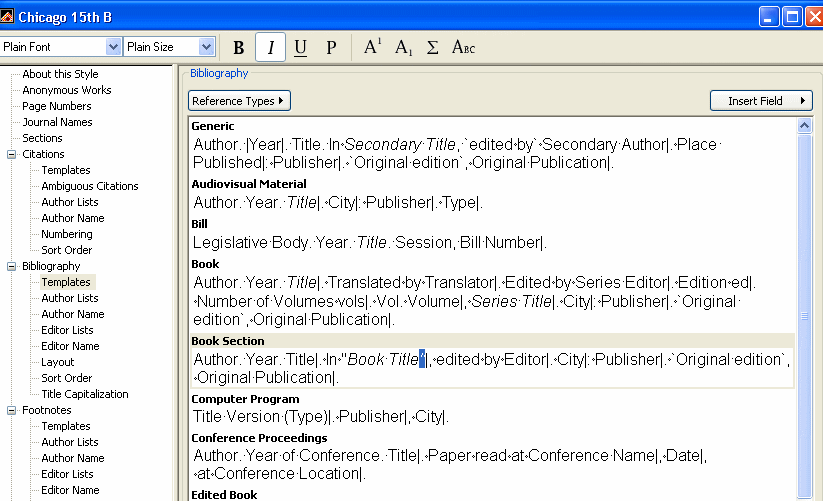This screenshot has height=501, width=823.
Task: Apply Small Caps formatting button
Action: coord(463,47)
